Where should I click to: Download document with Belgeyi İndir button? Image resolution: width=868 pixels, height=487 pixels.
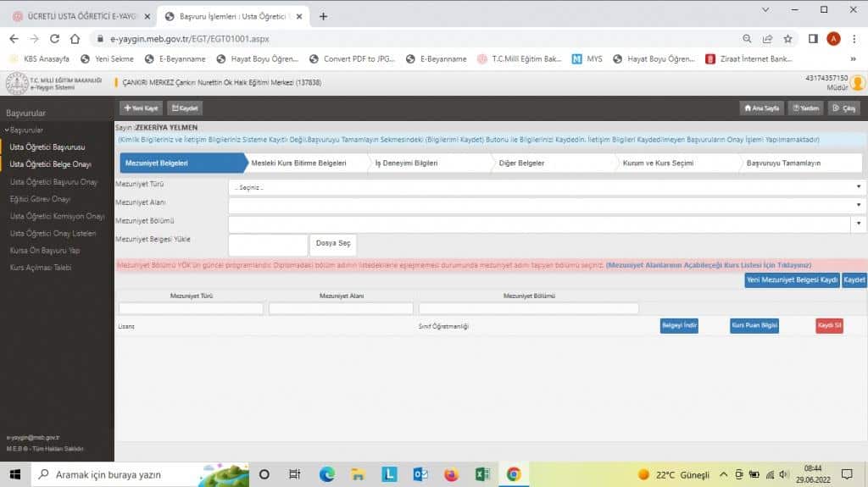[679, 326]
